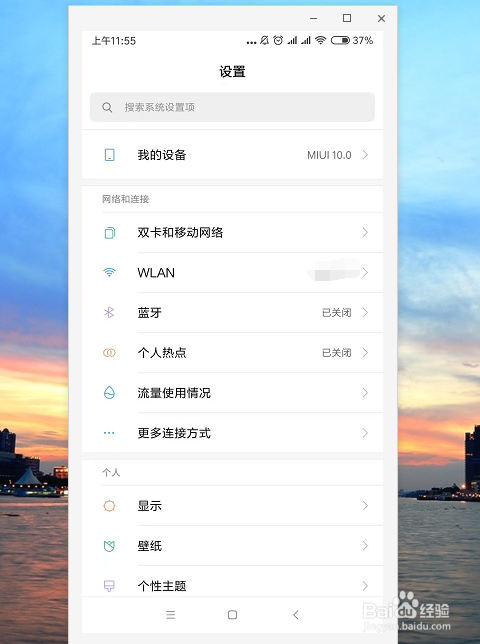
Task: Open chevron beside 流量使用情况
Action: pos(365,393)
